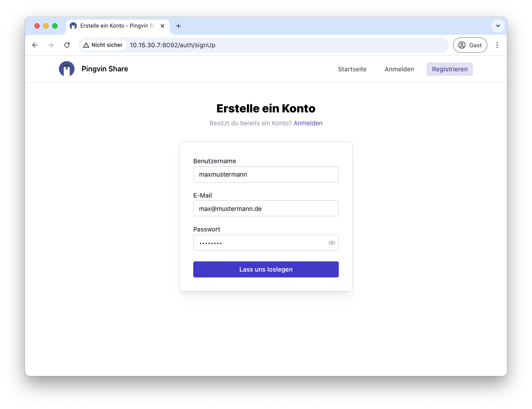
Task: Toggle password visibility with eye icon
Action: tap(332, 243)
